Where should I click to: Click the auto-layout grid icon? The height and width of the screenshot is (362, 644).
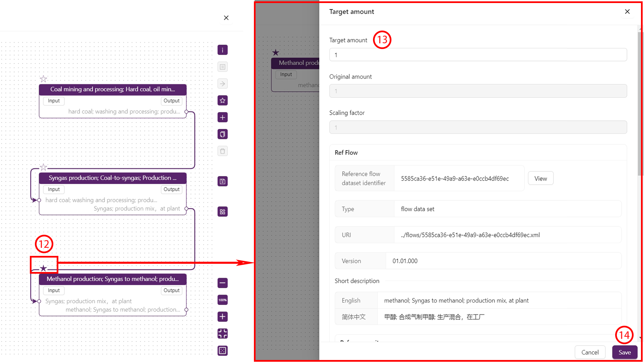[x=222, y=212]
